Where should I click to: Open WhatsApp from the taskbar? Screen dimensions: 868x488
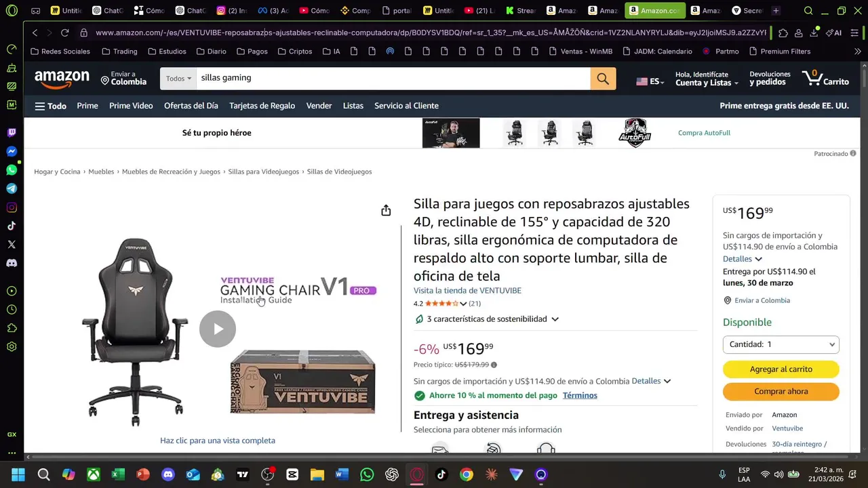(x=367, y=474)
